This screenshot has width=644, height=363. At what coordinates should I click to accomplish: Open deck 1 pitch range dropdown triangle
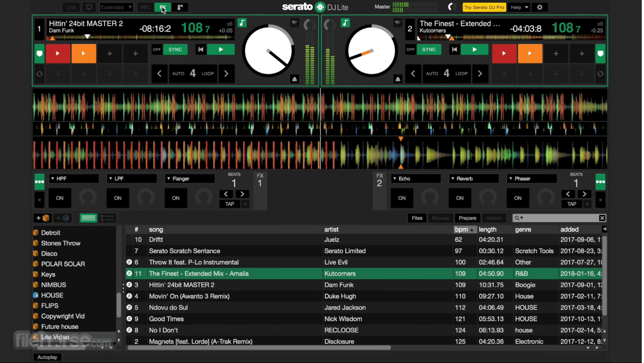[294, 22]
